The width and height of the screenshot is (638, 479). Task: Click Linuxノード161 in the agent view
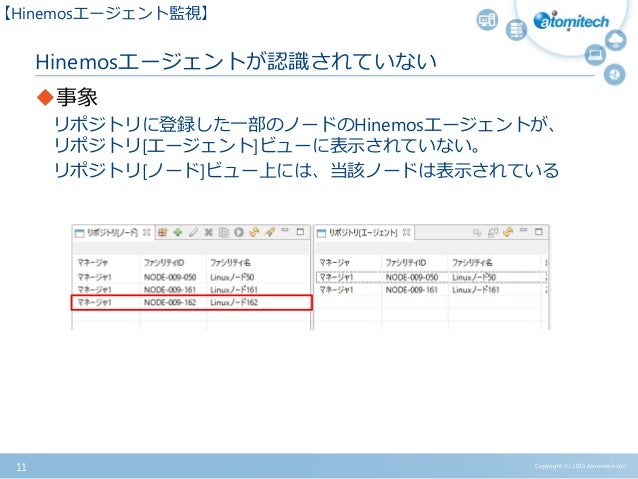[476, 290]
